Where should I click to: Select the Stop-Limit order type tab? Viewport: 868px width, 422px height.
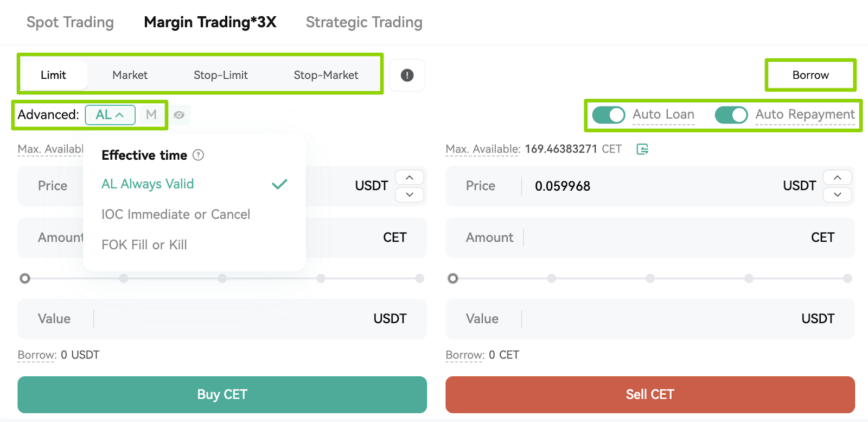(x=221, y=75)
